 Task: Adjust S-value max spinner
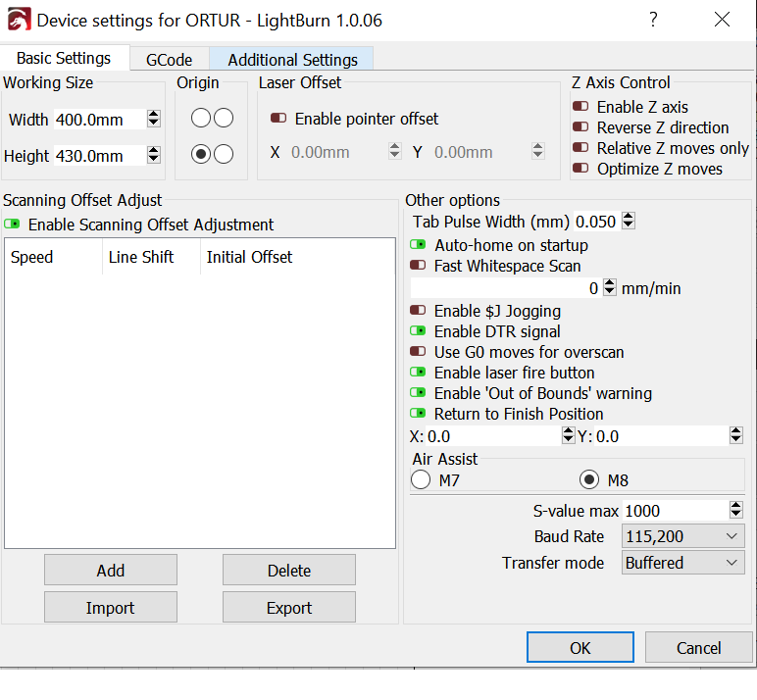(736, 509)
